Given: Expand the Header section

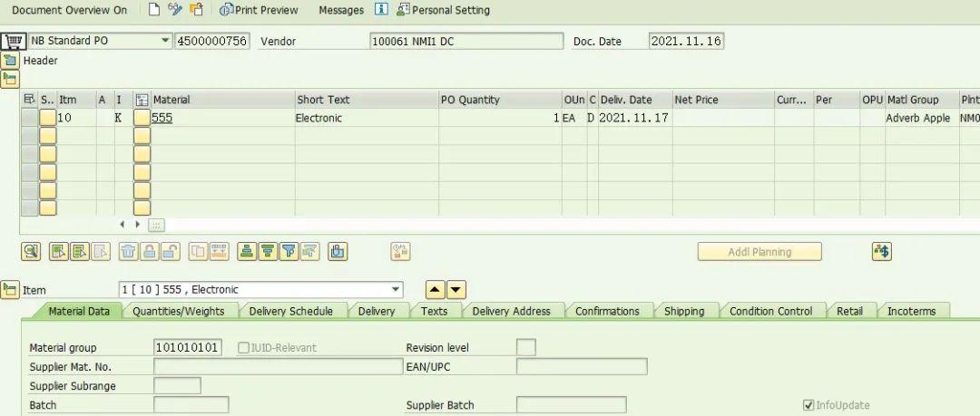Looking at the screenshot, I should pyautogui.click(x=10, y=61).
